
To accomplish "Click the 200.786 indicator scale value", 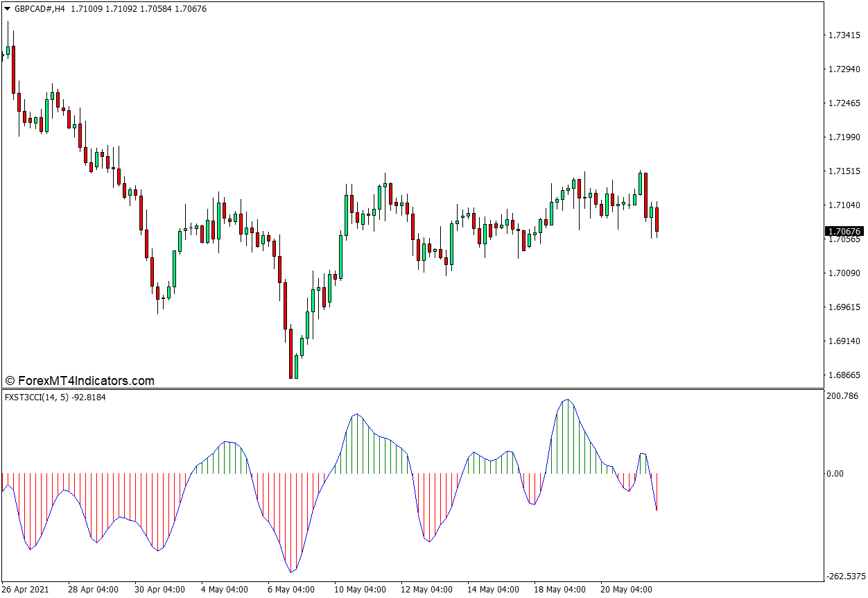I will click(843, 396).
